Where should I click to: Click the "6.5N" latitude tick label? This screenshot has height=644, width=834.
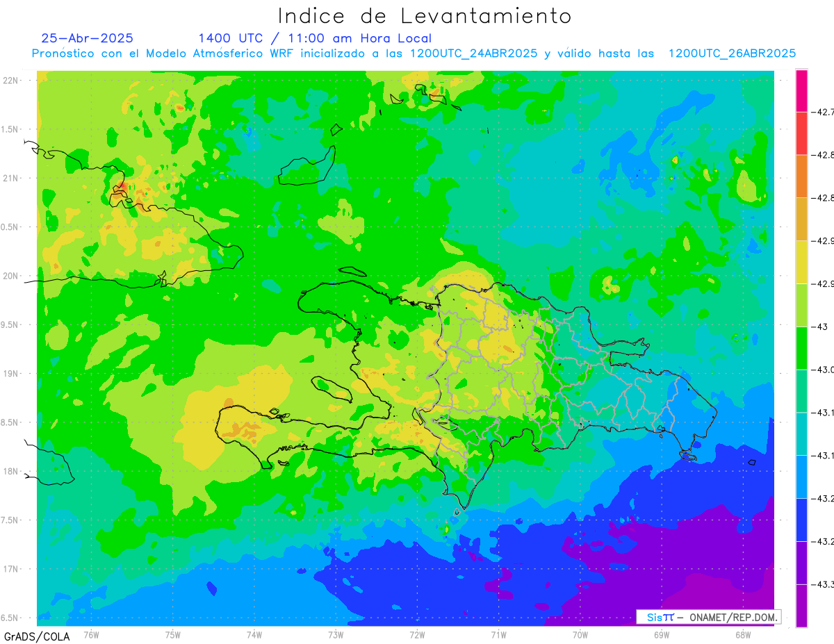10,618
